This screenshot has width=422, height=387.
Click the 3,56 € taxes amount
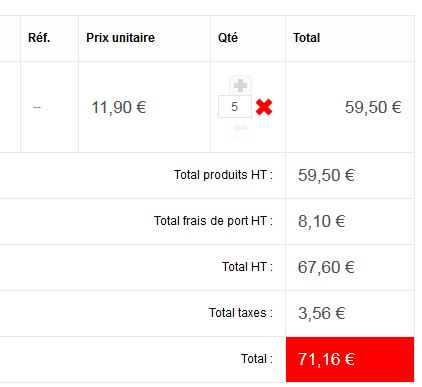point(321,313)
